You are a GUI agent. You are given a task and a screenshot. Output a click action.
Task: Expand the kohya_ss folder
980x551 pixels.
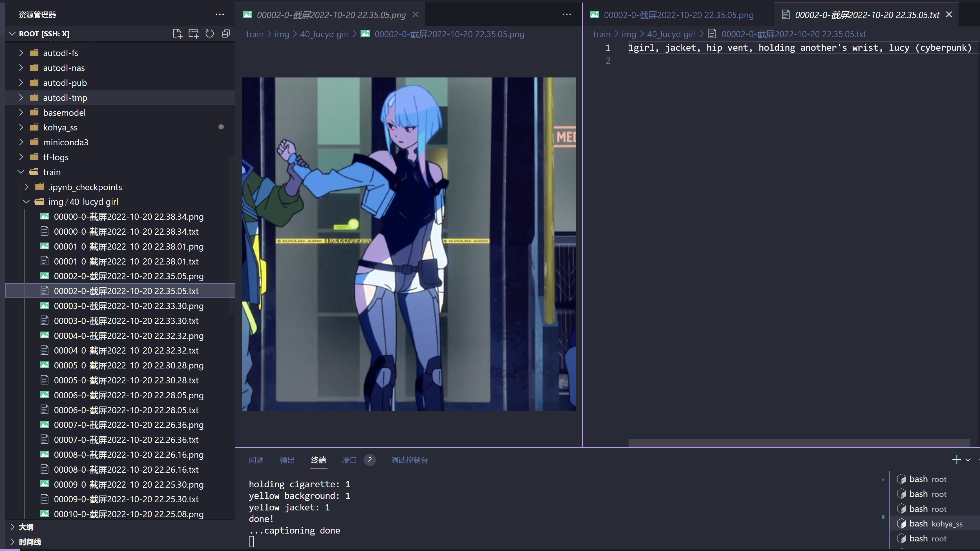click(60, 127)
